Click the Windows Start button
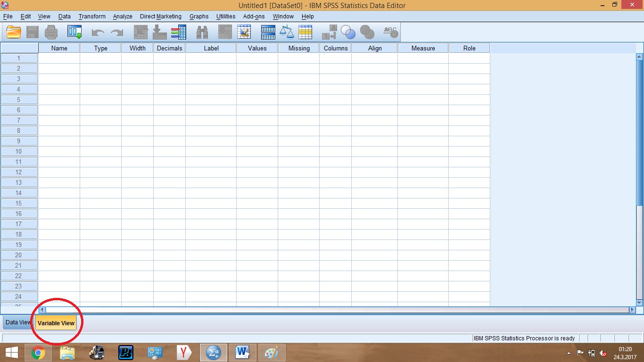The width and height of the screenshot is (644, 362). (x=11, y=353)
